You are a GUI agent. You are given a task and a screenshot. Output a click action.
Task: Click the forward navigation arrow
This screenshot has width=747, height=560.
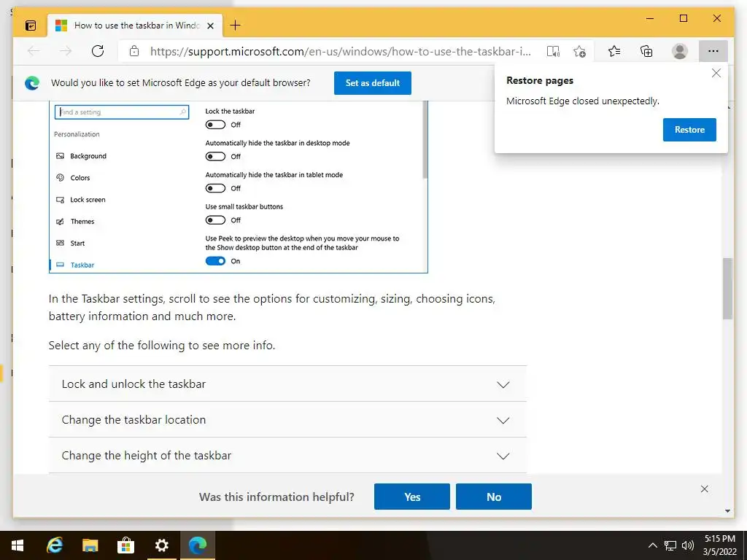[66, 51]
